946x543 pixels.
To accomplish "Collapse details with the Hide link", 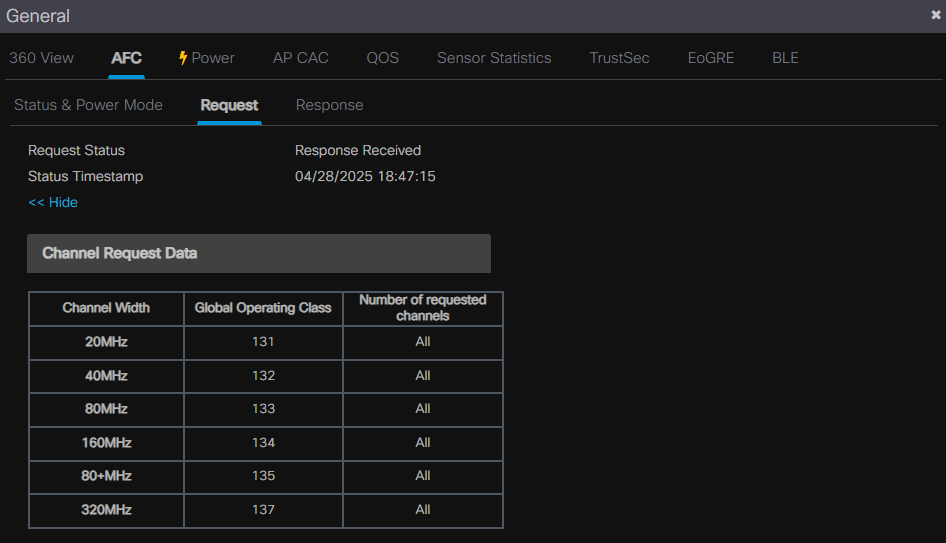I will pos(53,202).
